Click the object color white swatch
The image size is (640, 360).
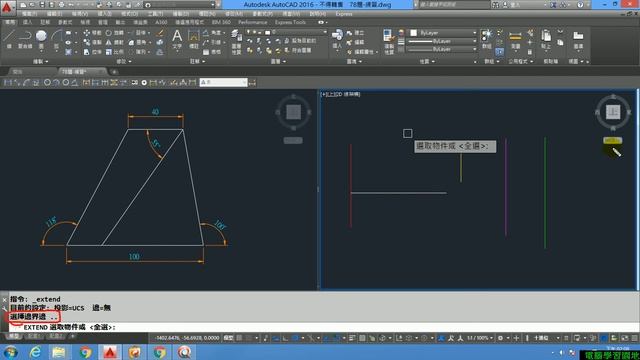[413, 33]
